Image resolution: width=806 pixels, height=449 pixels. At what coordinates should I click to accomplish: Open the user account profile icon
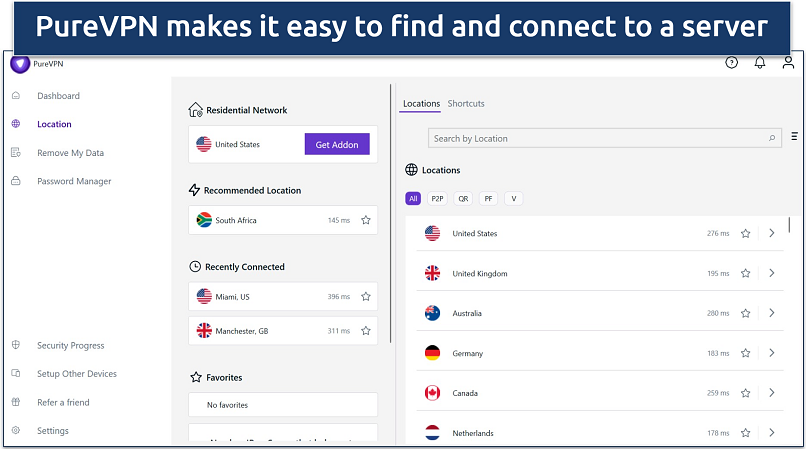tap(788, 63)
